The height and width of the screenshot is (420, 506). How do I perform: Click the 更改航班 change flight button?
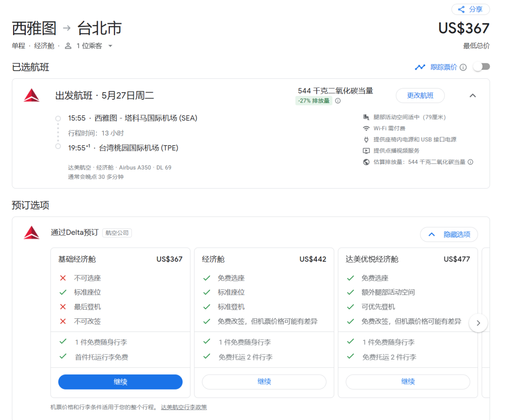pyautogui.click(x=420, y=96)
